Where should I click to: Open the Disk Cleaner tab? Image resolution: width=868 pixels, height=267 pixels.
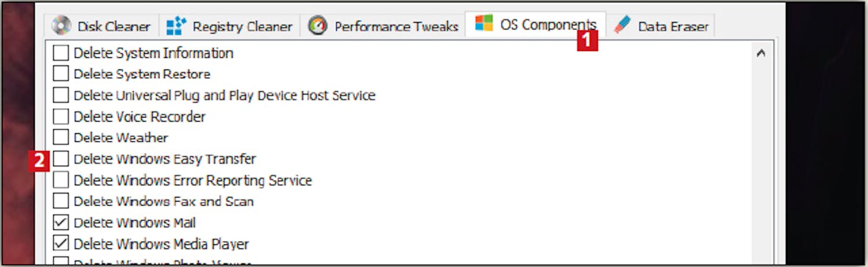101,26
